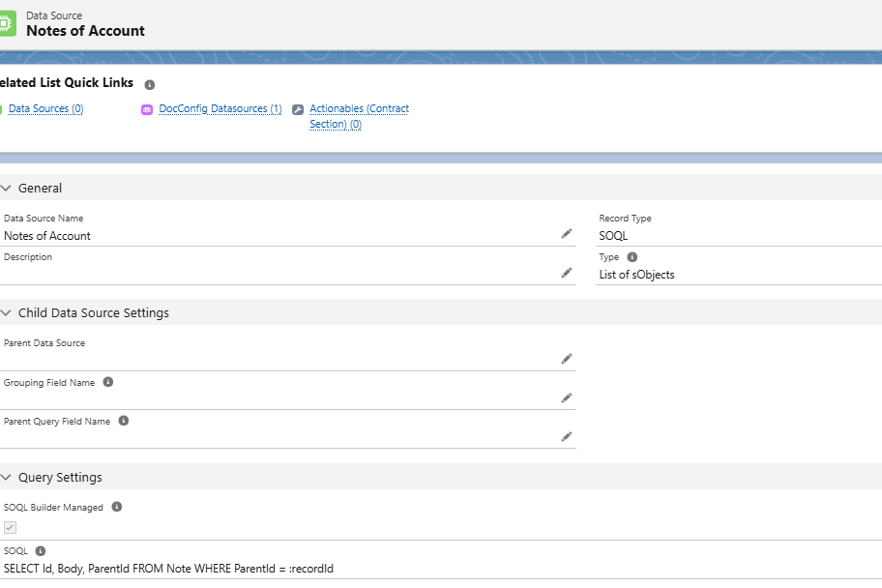Open Actionables (Contract Section) (0) link

click(x=359, y=116)
